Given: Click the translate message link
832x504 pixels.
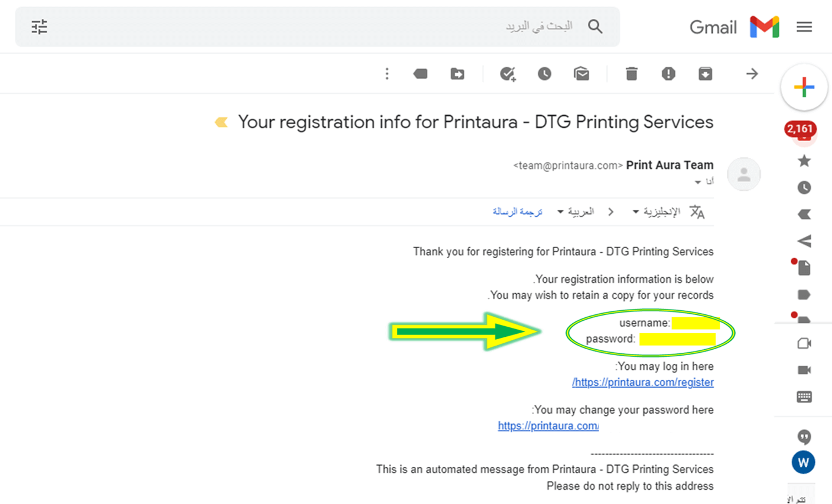Looking at the screenshot, I should [x=518, y=212].
